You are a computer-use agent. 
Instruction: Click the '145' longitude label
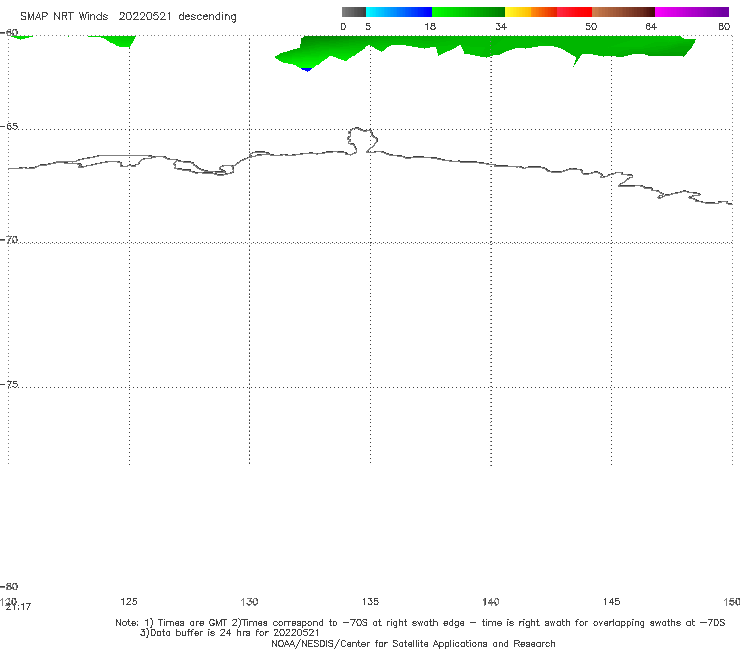(612, 601)
